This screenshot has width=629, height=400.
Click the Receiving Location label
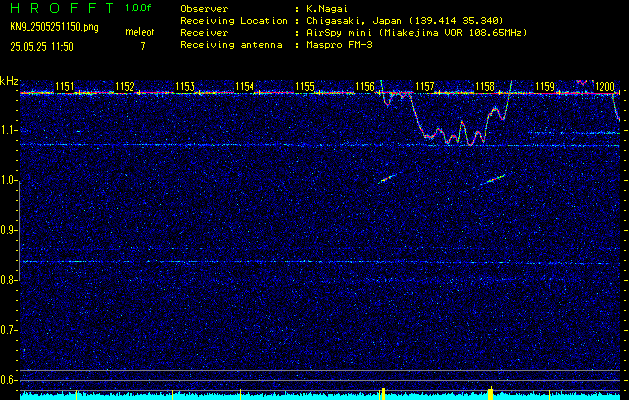[x=234, y=21]
